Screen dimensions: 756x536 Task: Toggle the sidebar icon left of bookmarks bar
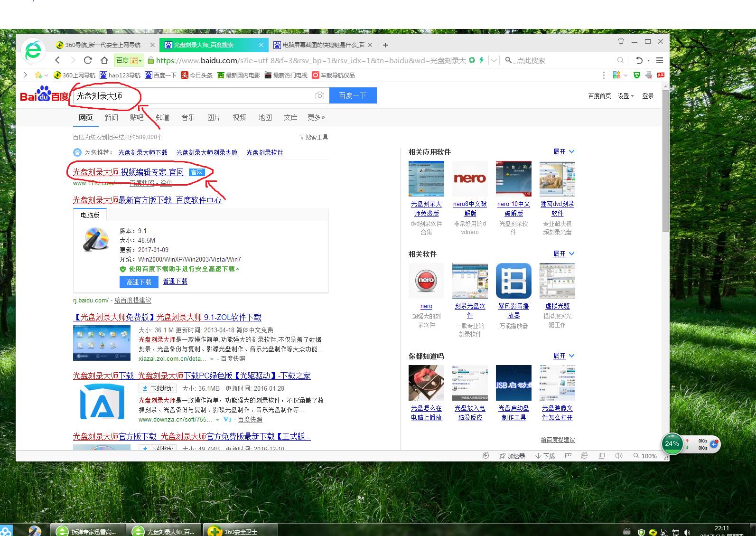pos(25,75)
